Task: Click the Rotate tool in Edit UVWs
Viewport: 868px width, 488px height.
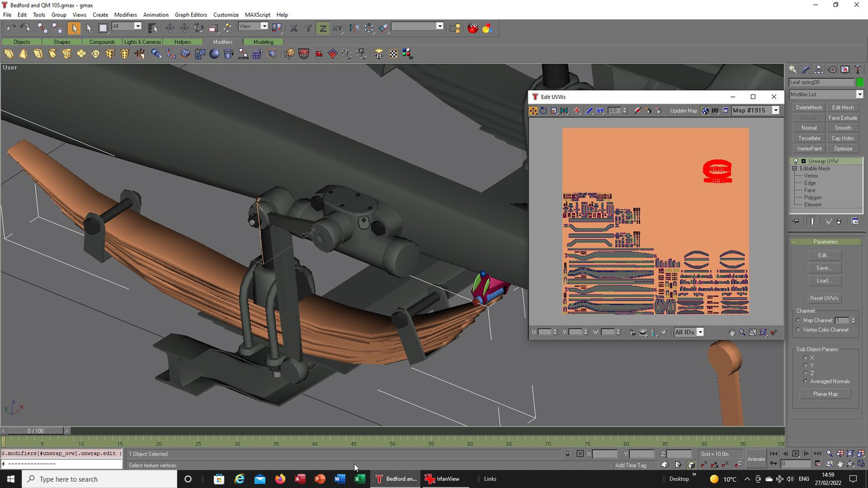Action: 544,110
